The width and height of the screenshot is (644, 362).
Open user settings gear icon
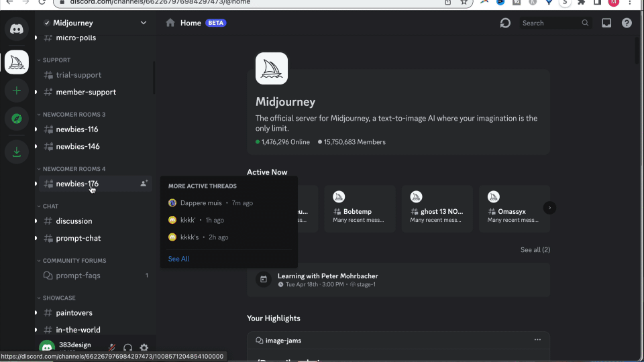pos(144,348)
